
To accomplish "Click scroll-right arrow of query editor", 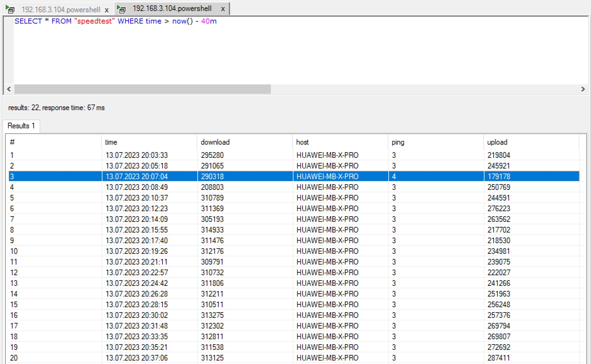I will [583, 89].
